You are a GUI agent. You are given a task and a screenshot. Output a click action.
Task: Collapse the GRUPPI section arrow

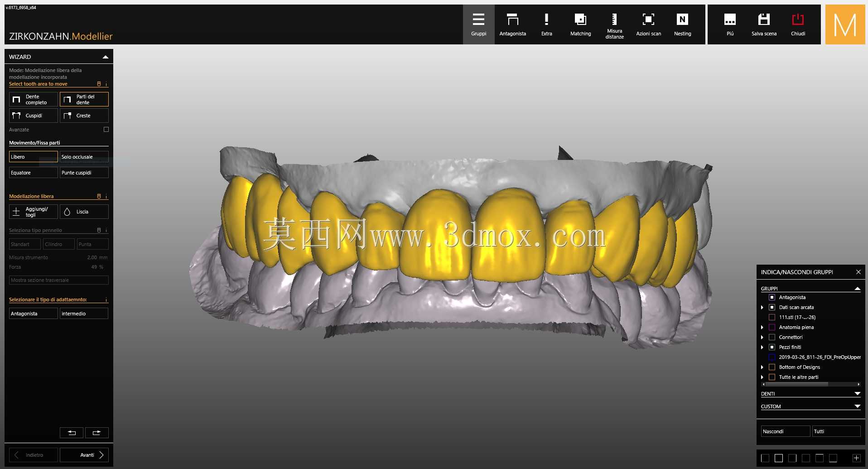857,289
